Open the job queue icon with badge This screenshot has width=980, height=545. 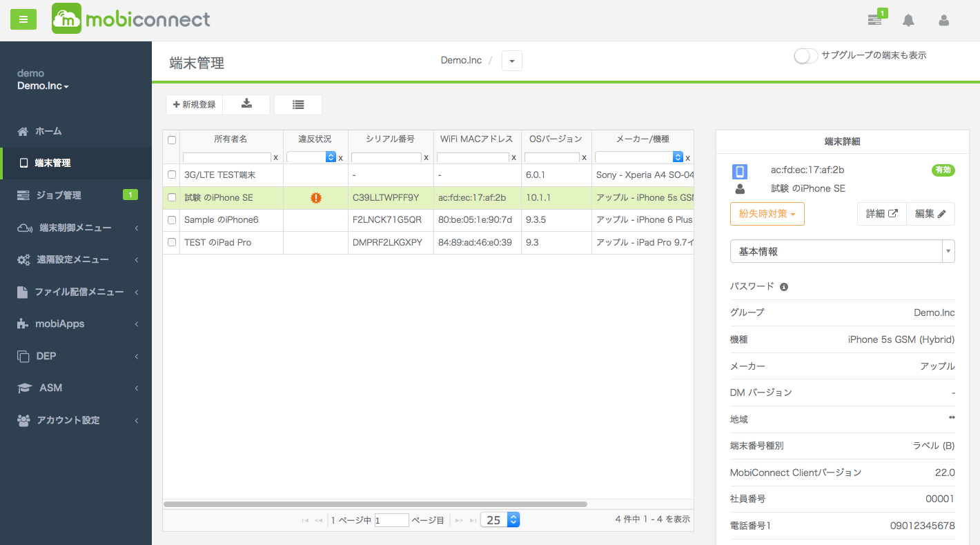coord(875,20)
